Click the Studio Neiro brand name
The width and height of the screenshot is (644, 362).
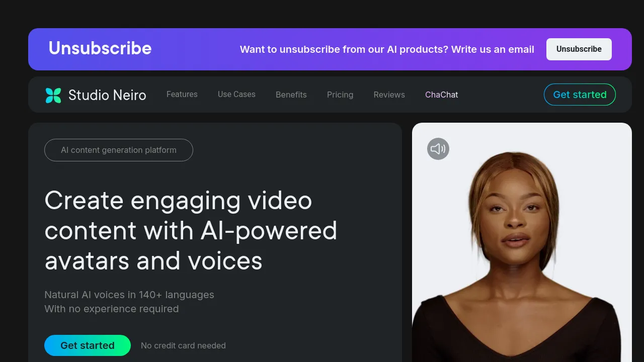[x=107, y=95]
